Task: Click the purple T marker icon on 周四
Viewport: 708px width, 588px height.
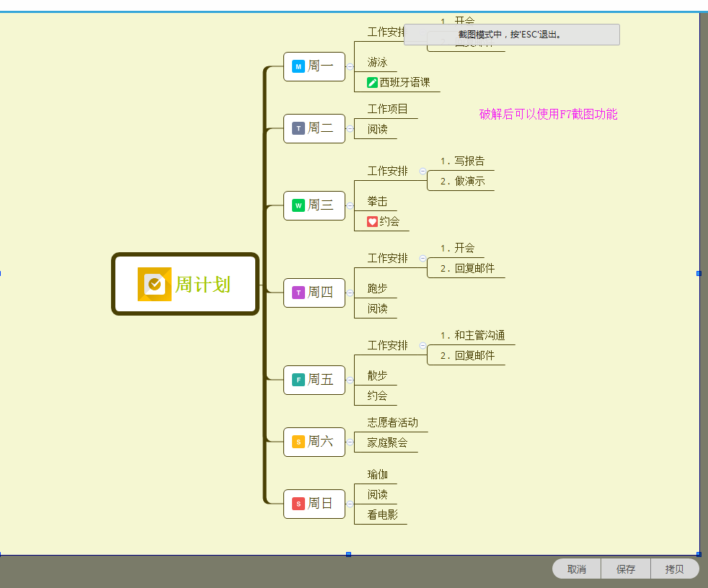Action: 298,293
